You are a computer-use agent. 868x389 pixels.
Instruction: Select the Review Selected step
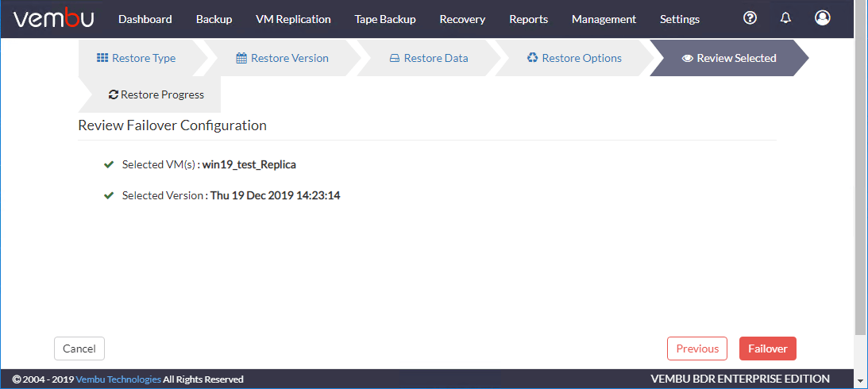(x=729, y=58)
